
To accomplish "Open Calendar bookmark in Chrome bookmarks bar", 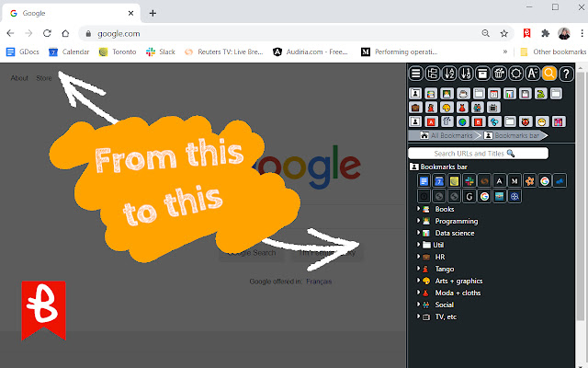I will [x=69, y=52].
